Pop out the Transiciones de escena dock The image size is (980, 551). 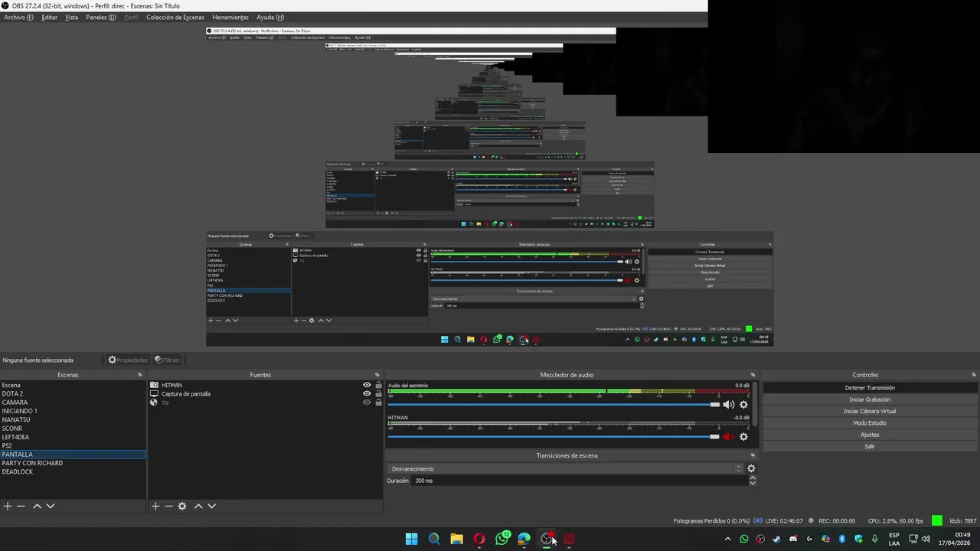(753, 455)
